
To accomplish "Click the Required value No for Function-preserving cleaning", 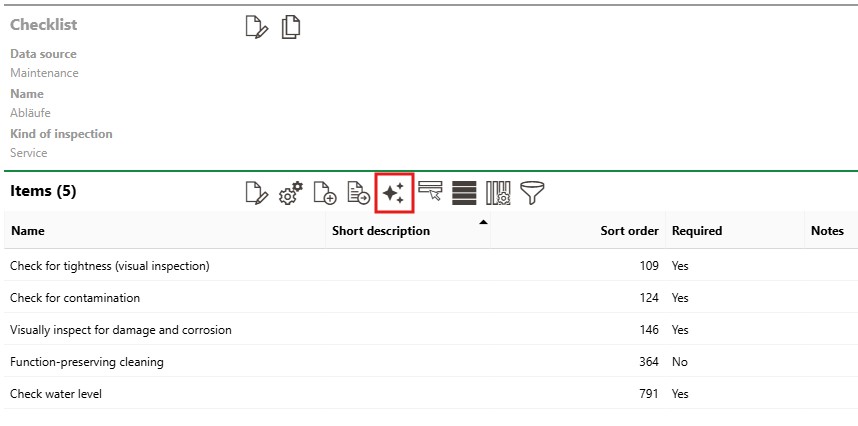I will 680,361.
